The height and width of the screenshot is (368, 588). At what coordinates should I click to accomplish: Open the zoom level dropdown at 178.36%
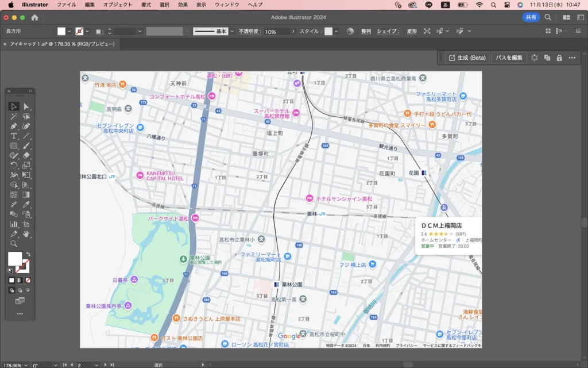[x=26, y=365]
